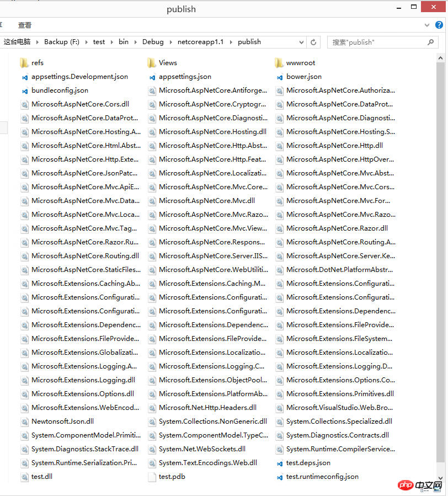This screenshot has width=448, height=496.
Task: Click the System.Text.Encodings.Web.dll icon
Action: coord(152,463)
